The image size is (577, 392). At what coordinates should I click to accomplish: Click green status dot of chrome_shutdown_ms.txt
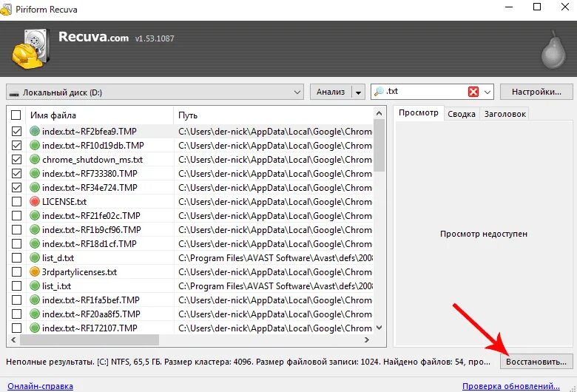(x=35, y=159)
